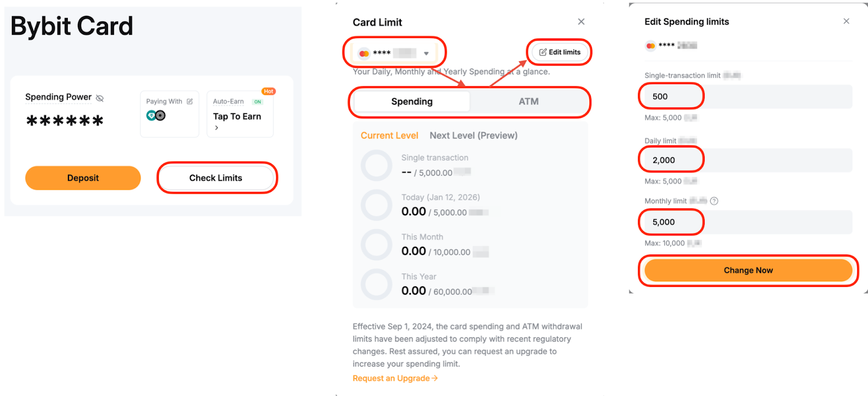868x396 pixels.
Task: Click the Mastercard logo in card selector
Action: tap(364, 53)
